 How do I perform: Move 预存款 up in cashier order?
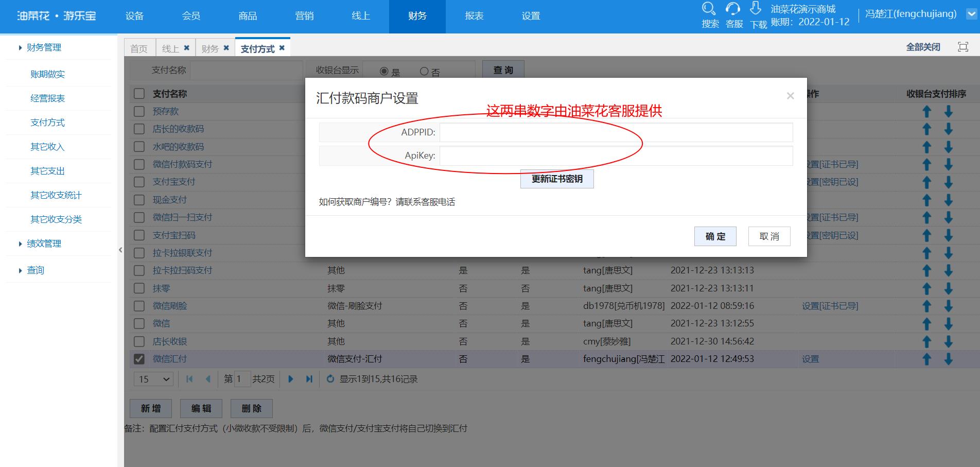927,111
